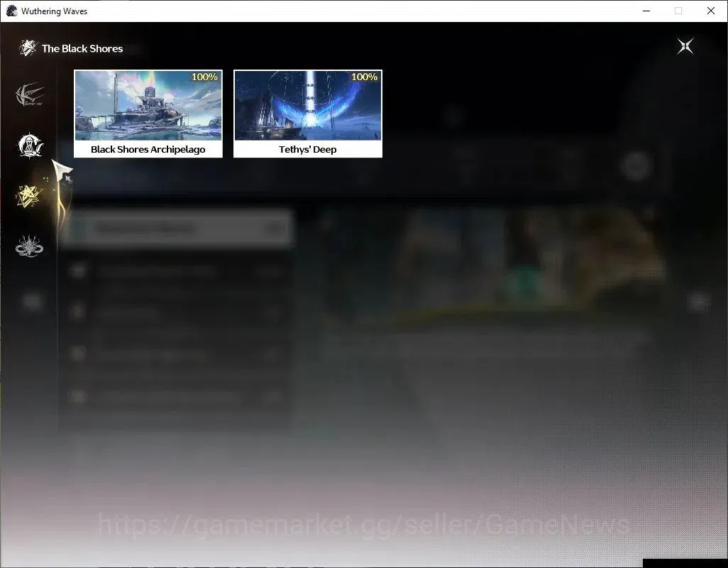Click the white arrow region selection pointer
This screenshot has width=728, height=568.
[x=61, y=173]
